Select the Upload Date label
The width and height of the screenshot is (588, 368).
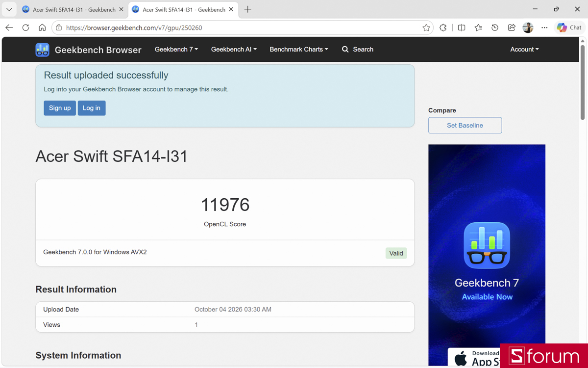point(61,310)
